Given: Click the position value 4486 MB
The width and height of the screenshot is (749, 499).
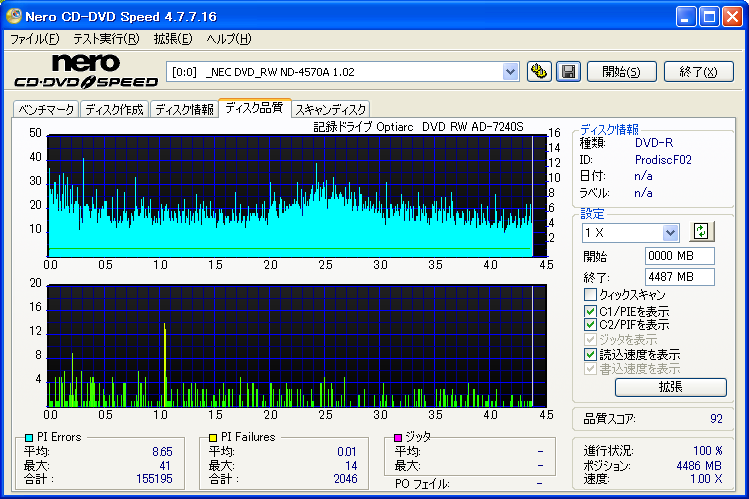Looking at the screenshot, I should (x=699, y=466).
